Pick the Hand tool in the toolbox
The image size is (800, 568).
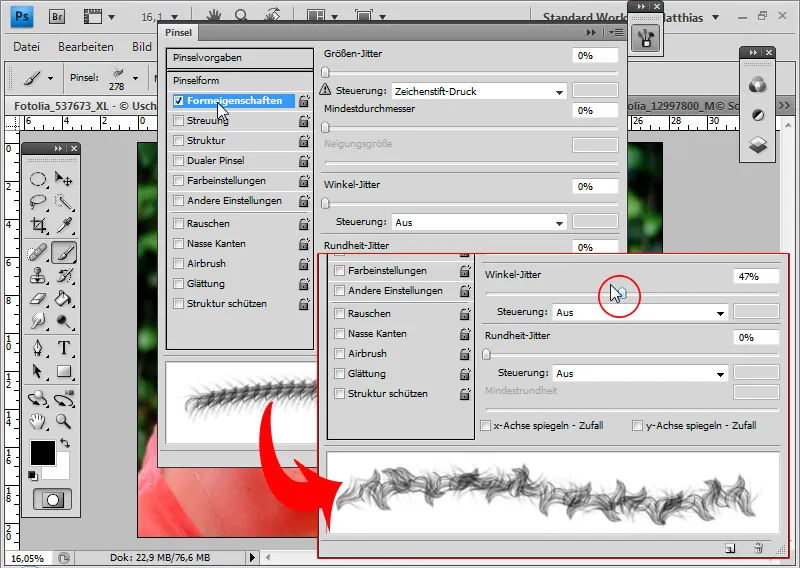pyautogui.click(x=38, y=421)
